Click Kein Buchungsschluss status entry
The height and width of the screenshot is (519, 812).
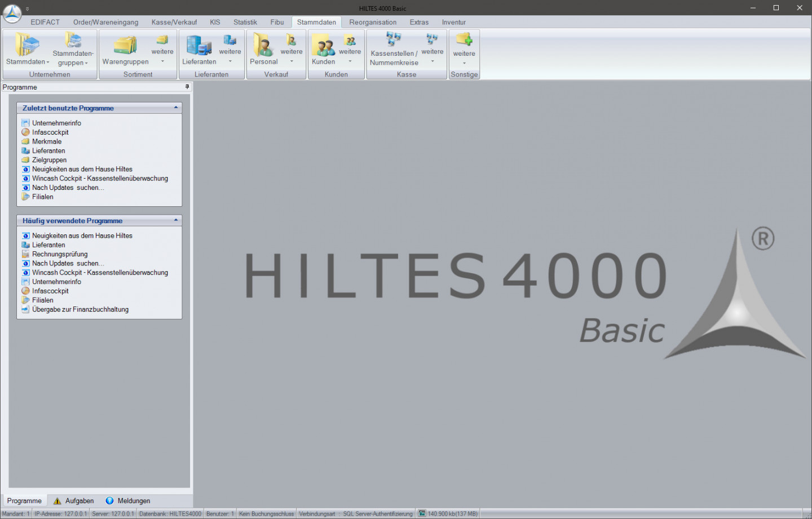(266, 513)
